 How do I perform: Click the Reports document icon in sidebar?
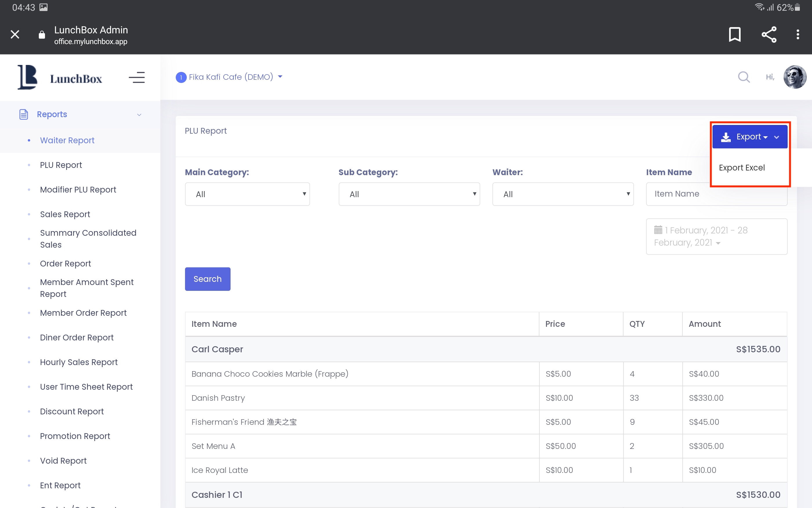(23, 114)
